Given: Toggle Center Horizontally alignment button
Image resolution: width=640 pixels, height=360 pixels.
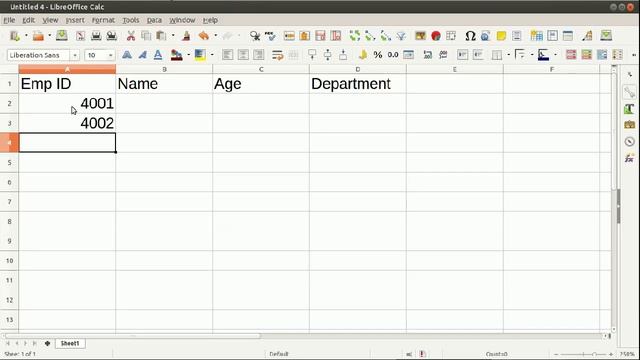Looking at the screenshot, I should point(243,55).
